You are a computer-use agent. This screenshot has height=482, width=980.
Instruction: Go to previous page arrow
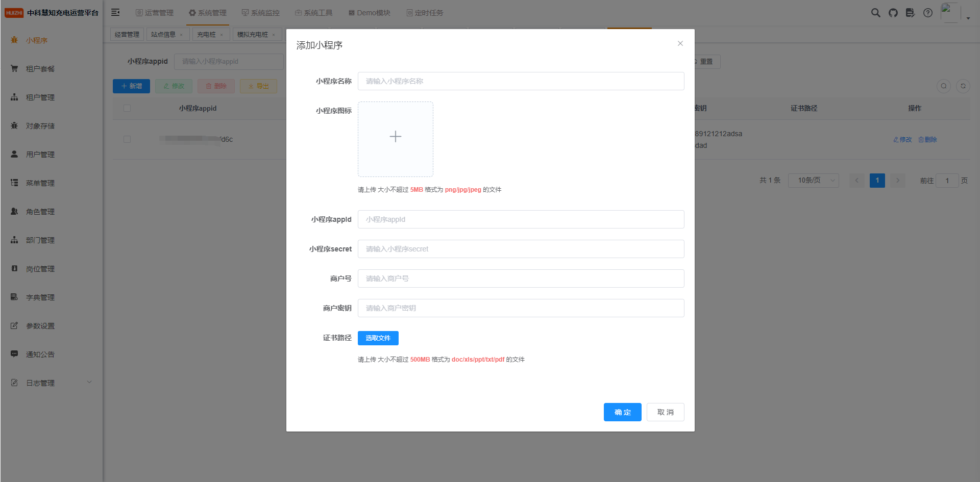857,181
